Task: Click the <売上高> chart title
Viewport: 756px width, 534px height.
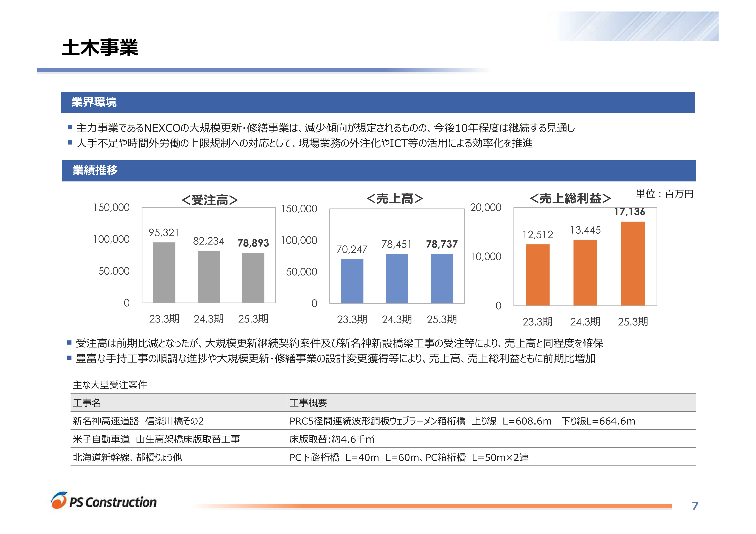Action: coord(394,199)
